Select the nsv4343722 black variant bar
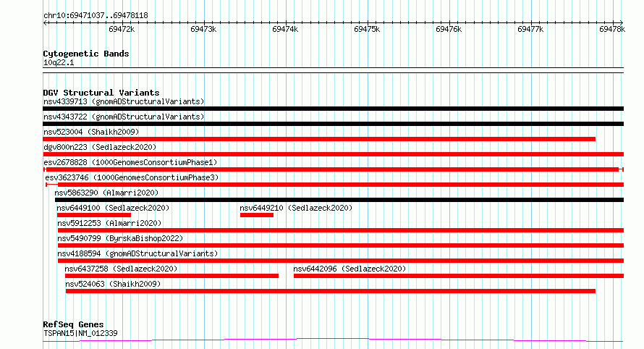This screenshot has height=349, width=644. point(333,124)
